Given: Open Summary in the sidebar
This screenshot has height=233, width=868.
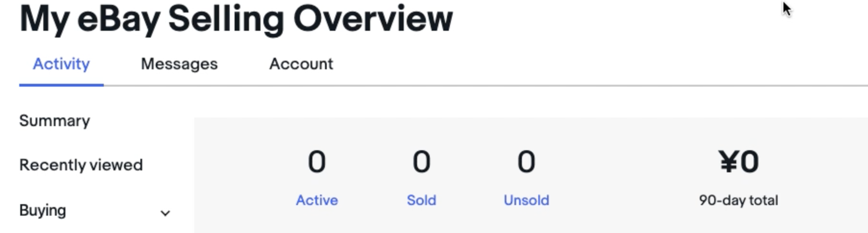Looking at the screenshot, I should click(x=54, y=121).
